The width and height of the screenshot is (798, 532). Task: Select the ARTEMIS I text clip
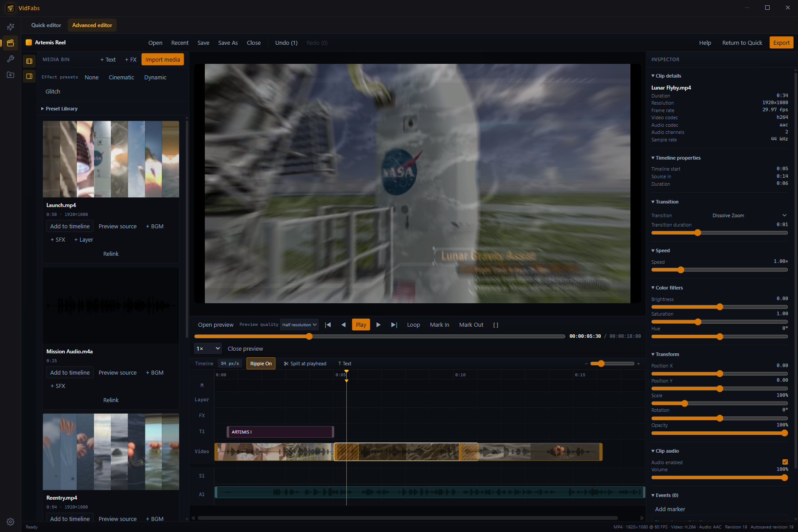click(280, 432)
